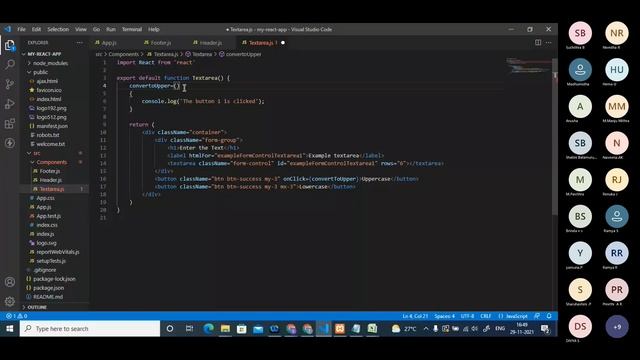Open Textarea.js in Components tree
640x360 pixels.
pyautogui.click(x=51, y=189)
